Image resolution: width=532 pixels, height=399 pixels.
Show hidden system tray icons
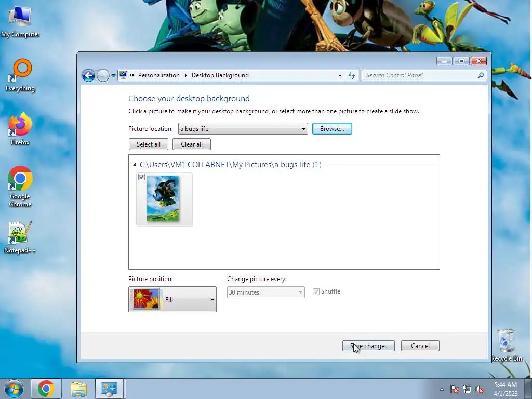point(442,389)
